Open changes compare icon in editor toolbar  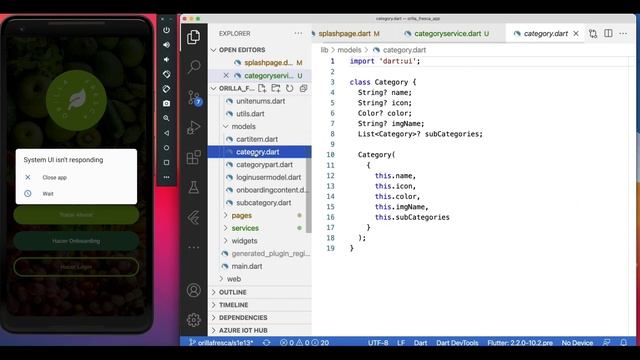tap(593, 33)
